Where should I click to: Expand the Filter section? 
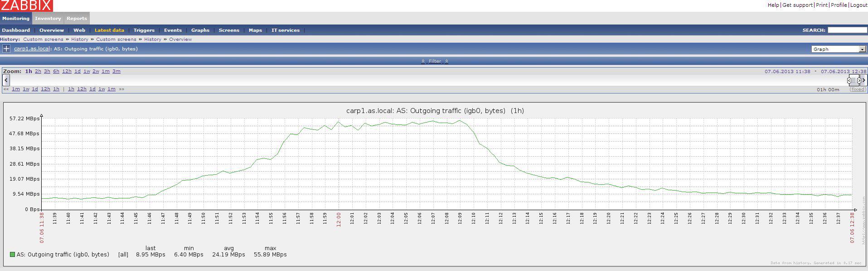(x=435, y=61)
